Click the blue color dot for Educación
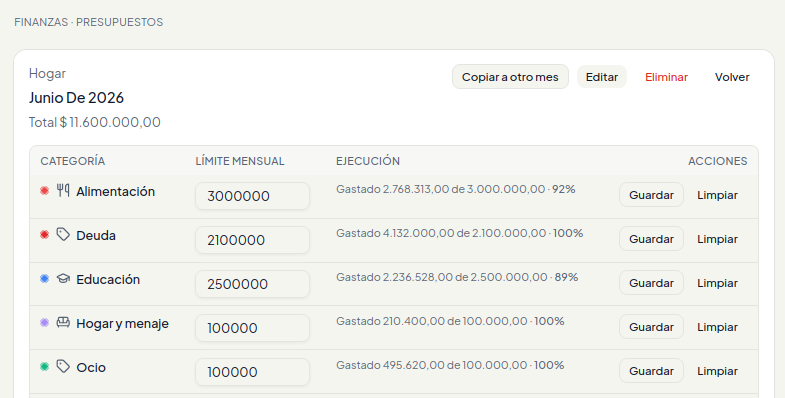Screen dimensions: 785x398 click(x=45, y=278)
